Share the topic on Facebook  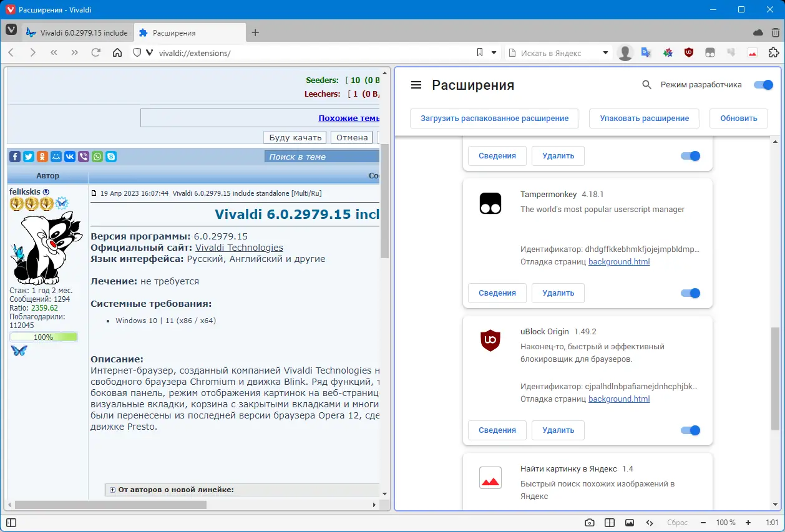[x=15, y=157]
